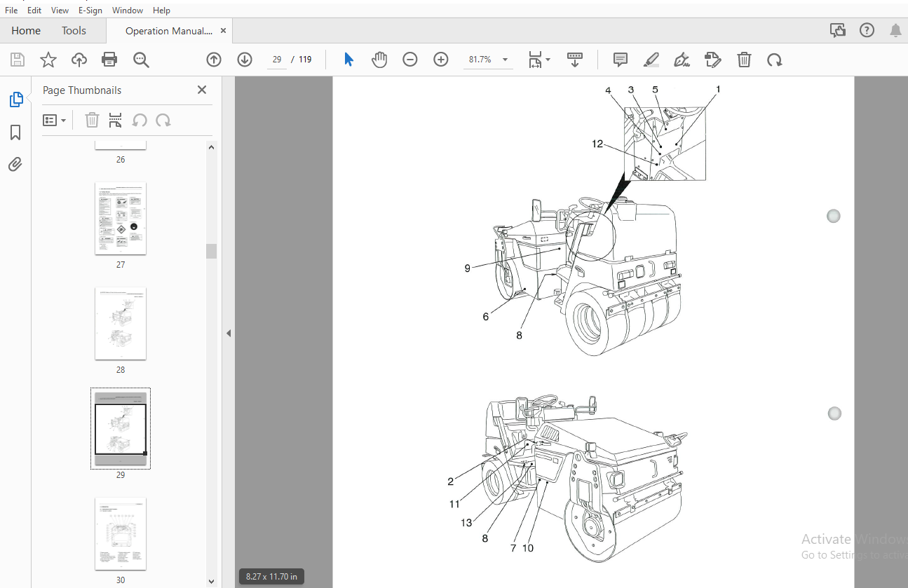Image resolution: width=908 pixels, height=588 pixels.
Task: Zoom out with the minus icon
Action: (410, 60)
